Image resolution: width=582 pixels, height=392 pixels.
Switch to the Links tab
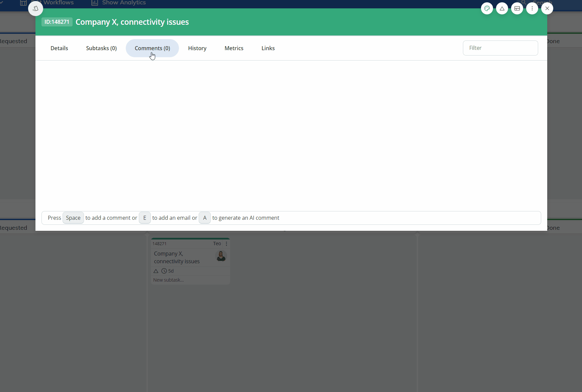268,48
